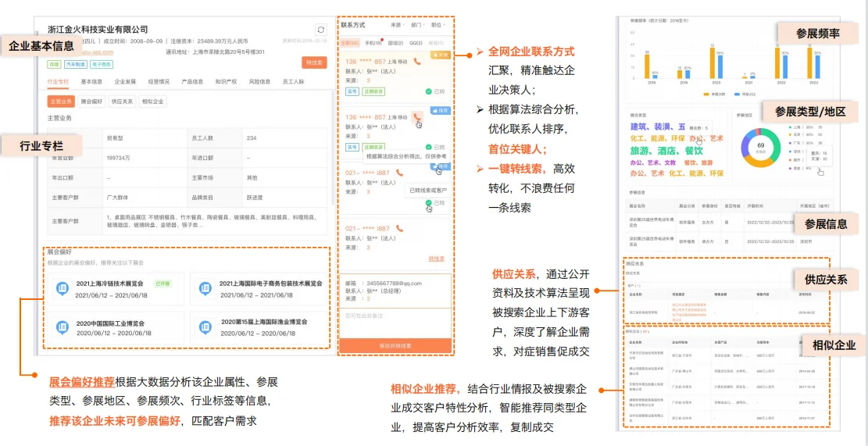Click the refresh icon beside the company name
This screenshot has width=868, height=446.
tap(320, 30)
